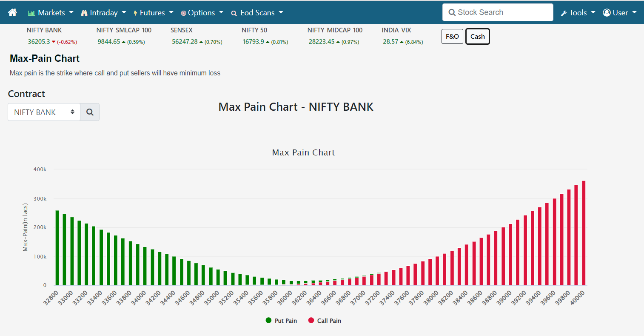Click the INDIA_VIX index ticker
644x336 pixels.
396,30
